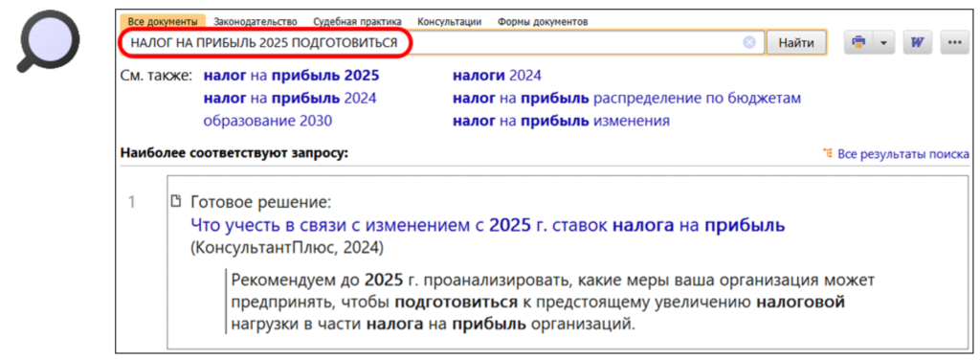
Task: Export to Word with the W icon
Action: click(x=918, y=42)
